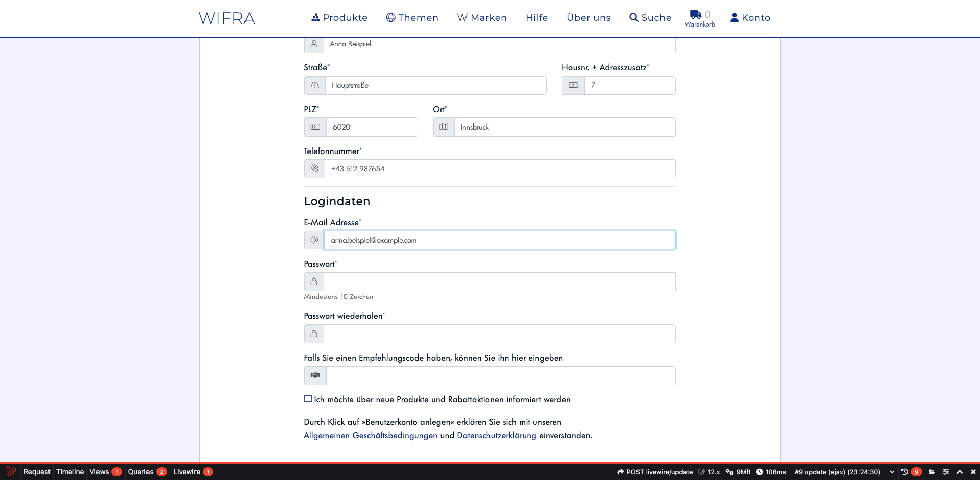Open the Timeline tab in the debug bar
This screenshot has width=980, height=480.
tap(70, 472)
